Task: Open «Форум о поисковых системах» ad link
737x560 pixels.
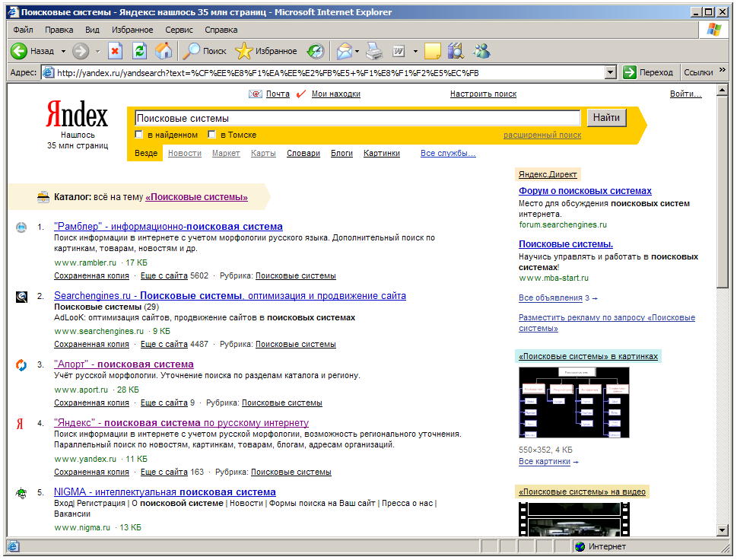Action: pos(585,191)
